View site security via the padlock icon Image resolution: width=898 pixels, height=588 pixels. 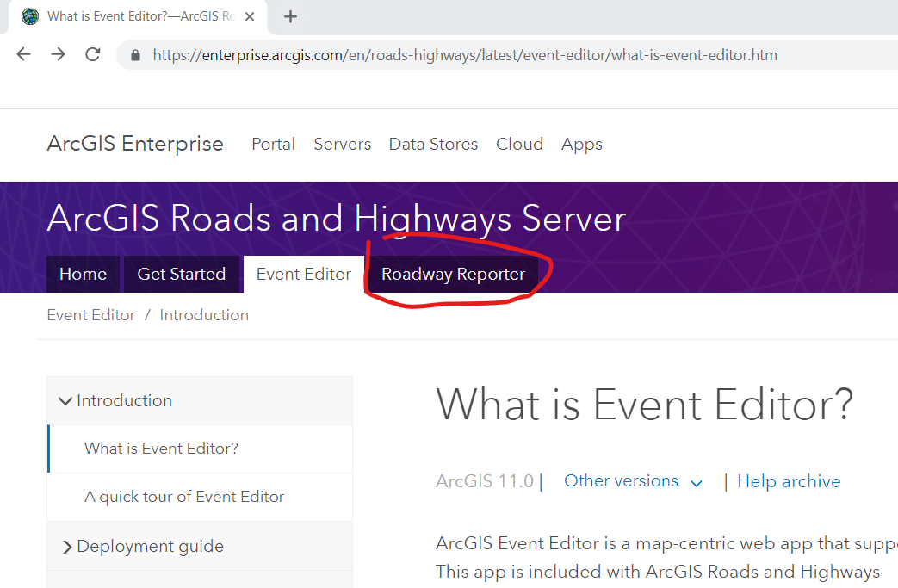[x=135, y=55]
